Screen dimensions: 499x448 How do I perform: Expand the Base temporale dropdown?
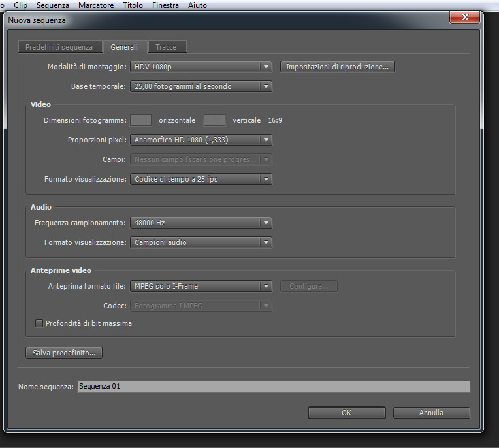(201, 86)
